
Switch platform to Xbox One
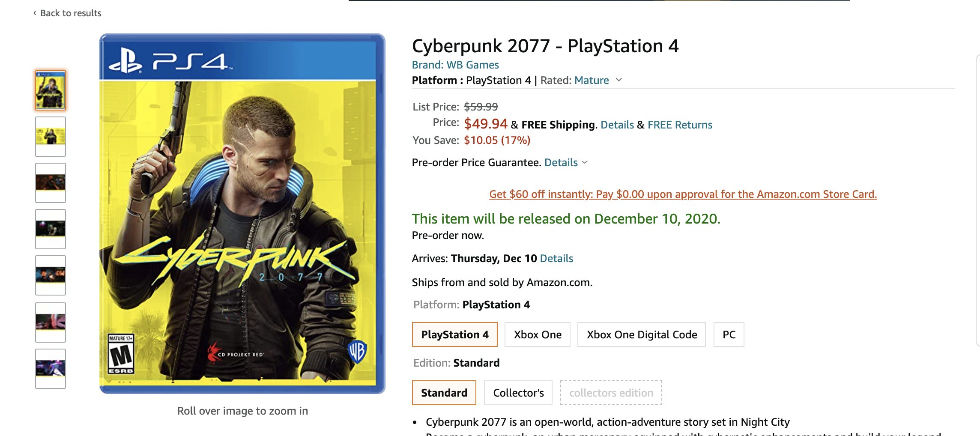click(538, 334)
